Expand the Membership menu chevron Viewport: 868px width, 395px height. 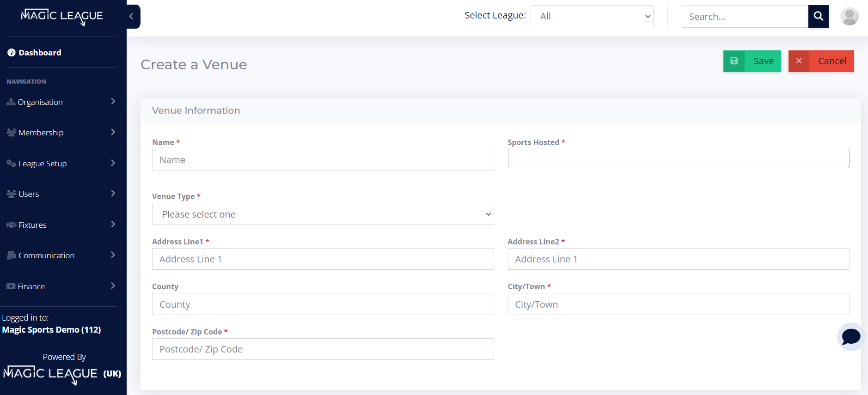tap(113, 132)
